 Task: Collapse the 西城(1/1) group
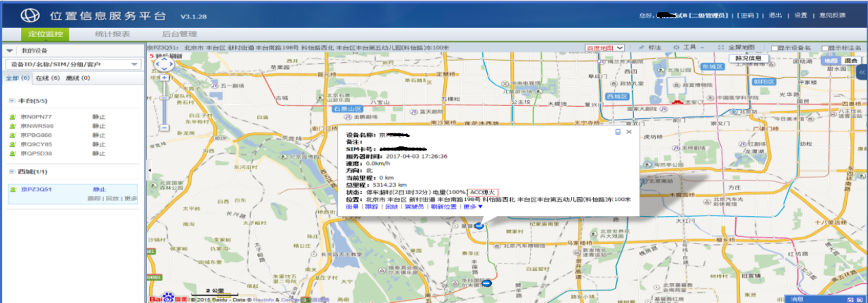click(x=12, y=172)
